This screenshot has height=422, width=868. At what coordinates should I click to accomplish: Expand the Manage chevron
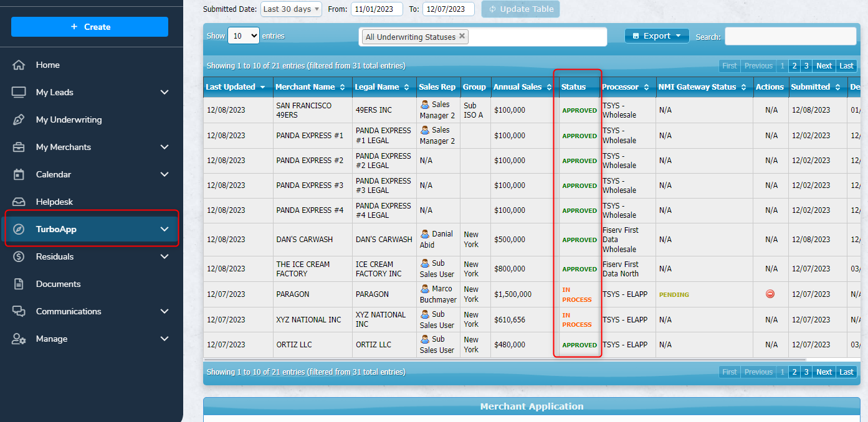pos(165,339)
